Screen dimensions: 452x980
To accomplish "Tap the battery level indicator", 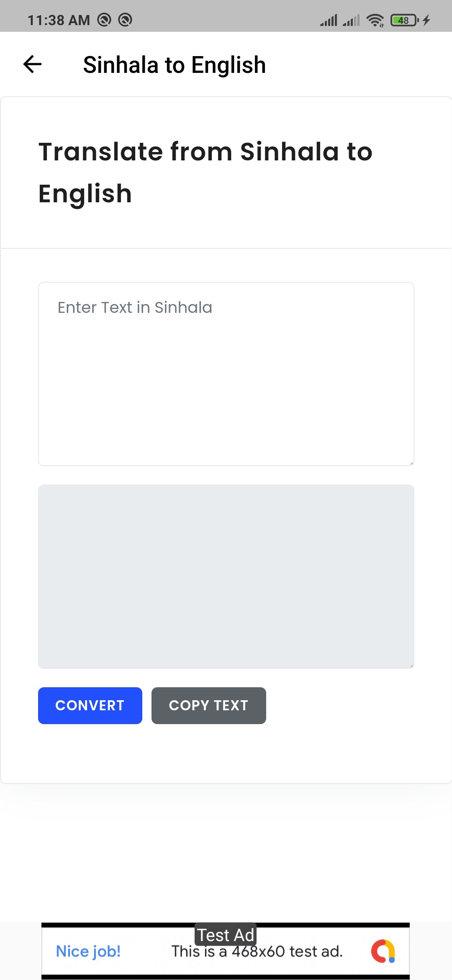I will (404, 20).
